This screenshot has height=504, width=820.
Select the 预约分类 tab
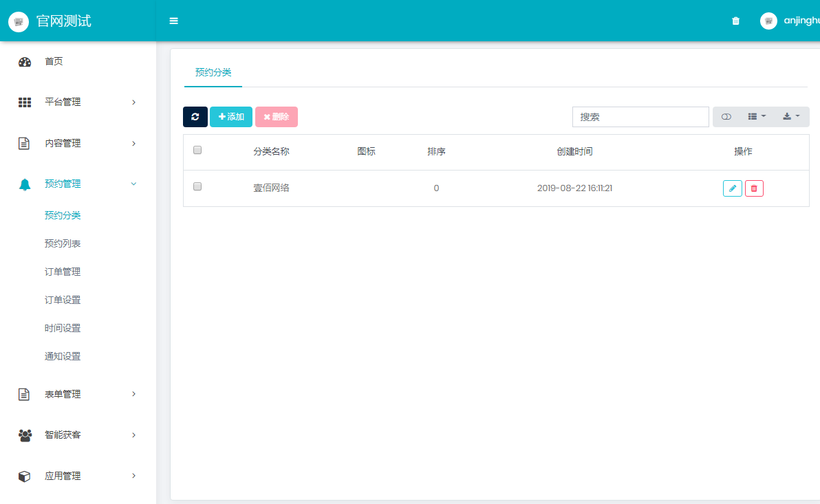tap(213, 72)
